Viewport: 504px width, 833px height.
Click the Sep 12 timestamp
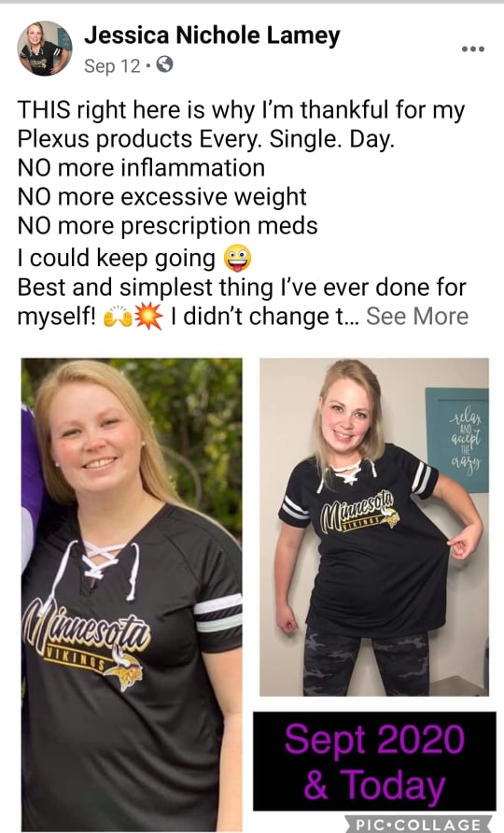(112, 66)
